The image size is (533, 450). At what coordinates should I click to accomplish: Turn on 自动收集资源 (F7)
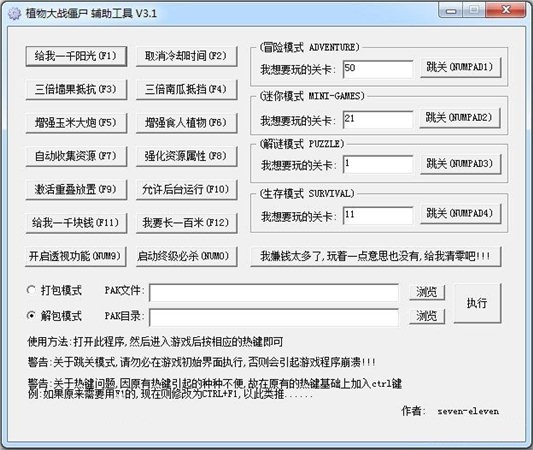click(x=76, y=156)
